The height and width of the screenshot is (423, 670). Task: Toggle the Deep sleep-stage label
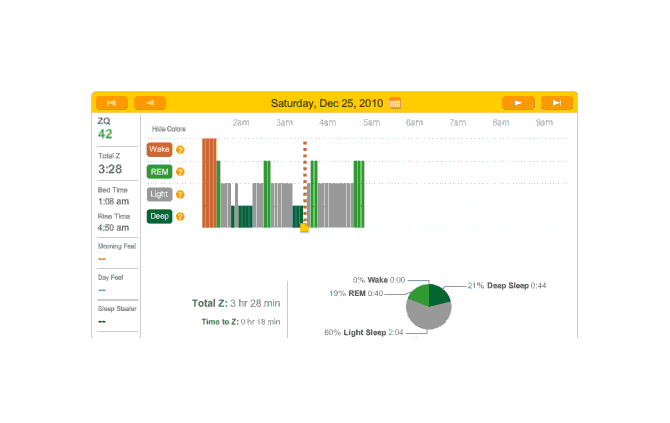point(159,216)
